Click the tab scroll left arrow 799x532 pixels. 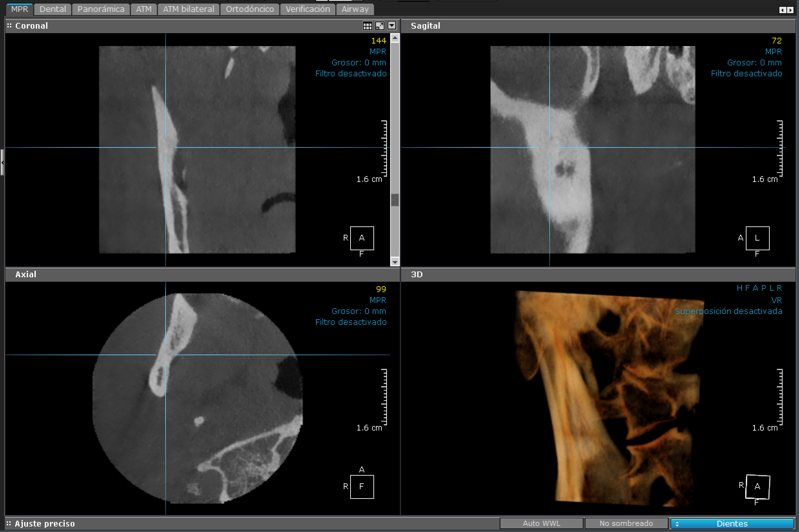(x=783, y=10)
